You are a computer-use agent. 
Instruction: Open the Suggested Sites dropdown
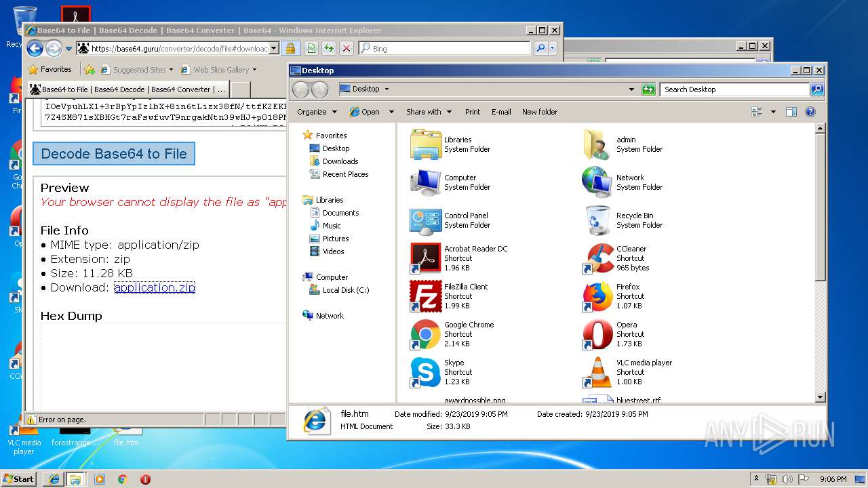(x=171, y=69)
